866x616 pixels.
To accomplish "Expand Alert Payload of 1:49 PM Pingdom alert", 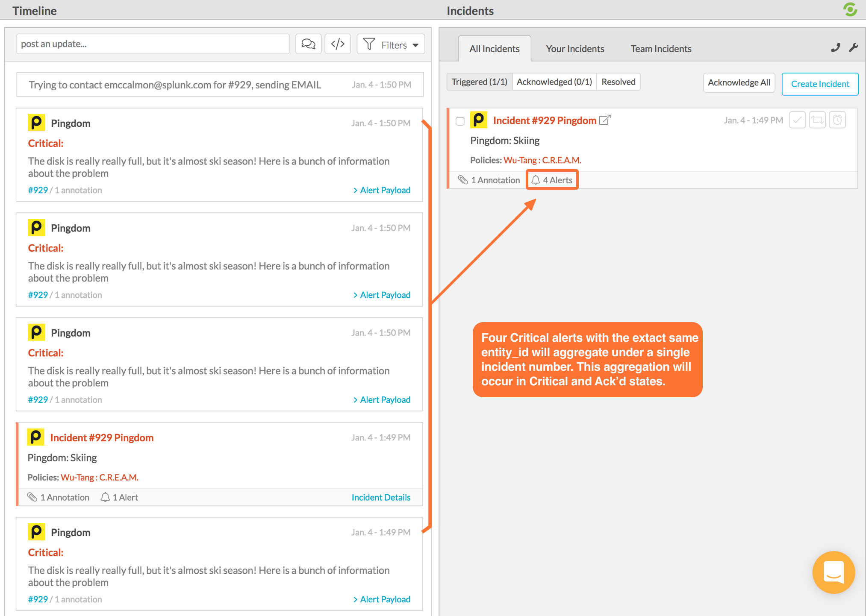I will click(x=382, y=599).
